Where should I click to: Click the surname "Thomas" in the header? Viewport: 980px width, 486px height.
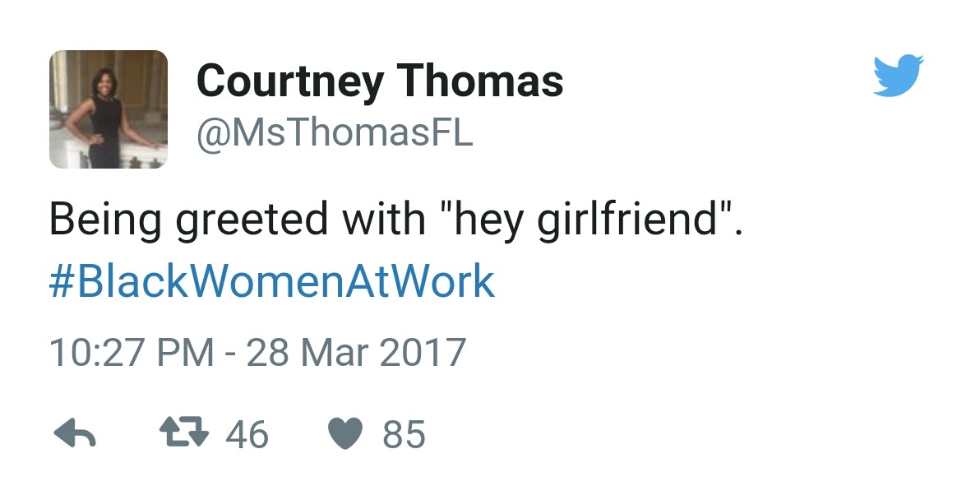pyautogui.click(x=481, y=81)
